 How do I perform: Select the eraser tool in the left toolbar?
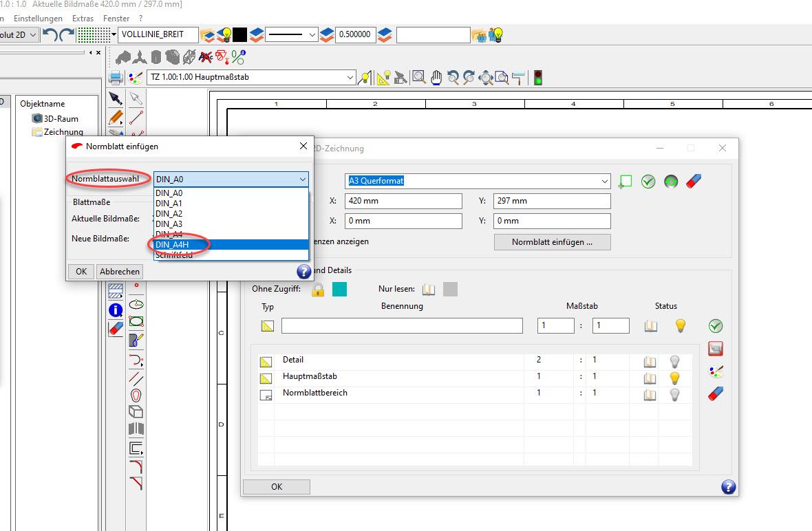[116, 328]
